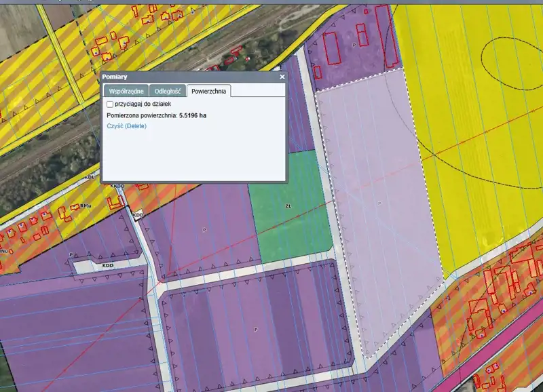Click the KDL road label

(x=90, y=178)
